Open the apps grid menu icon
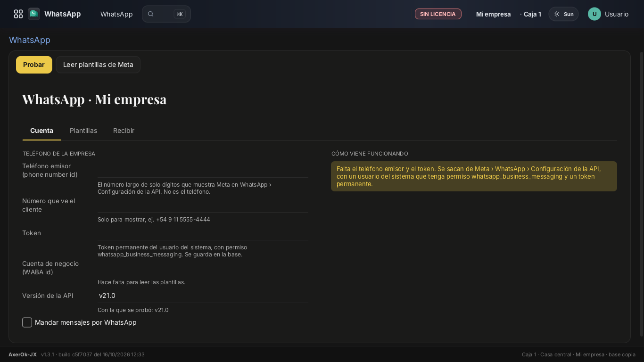644x362 pixels. [18, 14]
